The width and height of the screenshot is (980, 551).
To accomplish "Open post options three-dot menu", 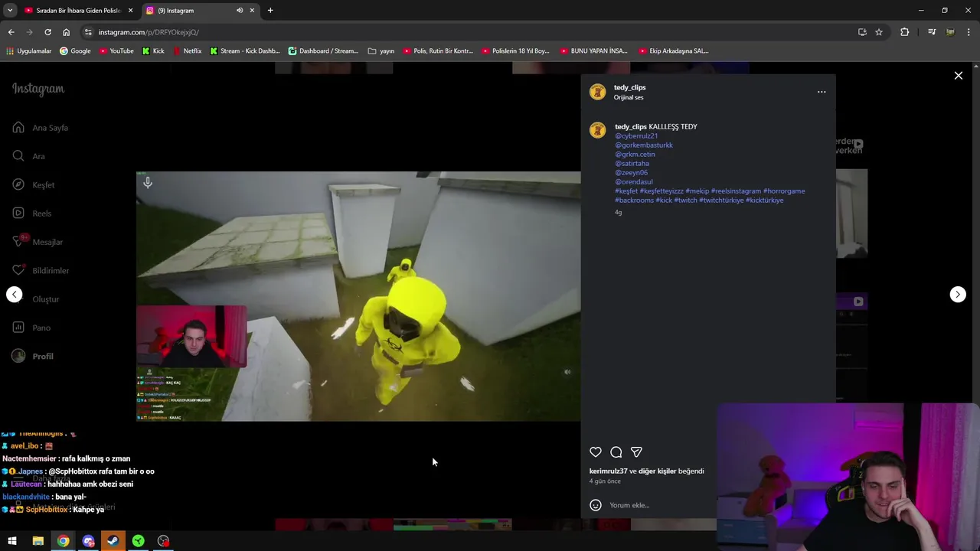I will point(822,92).
